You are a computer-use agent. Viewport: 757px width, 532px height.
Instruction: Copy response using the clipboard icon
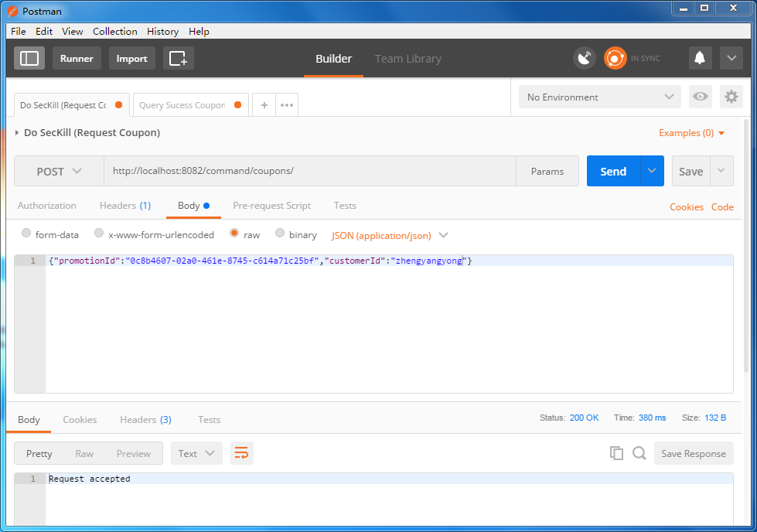[616, 454]
